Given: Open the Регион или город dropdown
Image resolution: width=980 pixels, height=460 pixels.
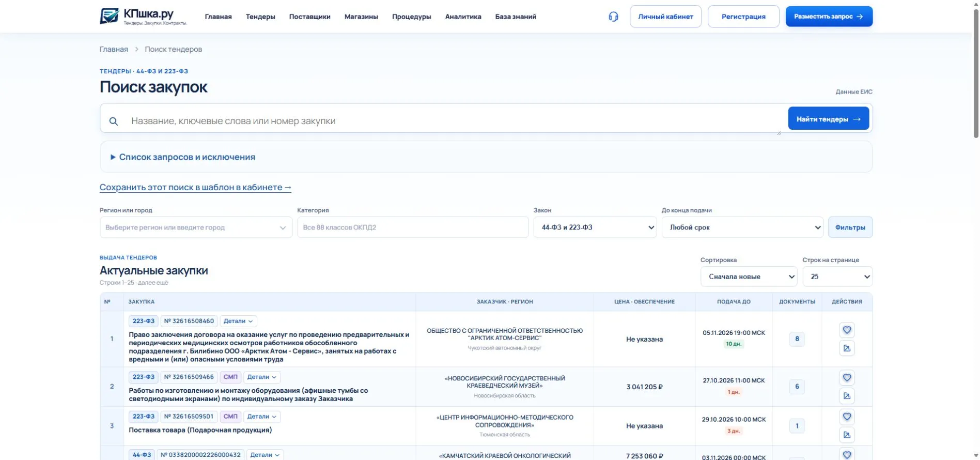Looking at the screenshot, I should point(196,227).
